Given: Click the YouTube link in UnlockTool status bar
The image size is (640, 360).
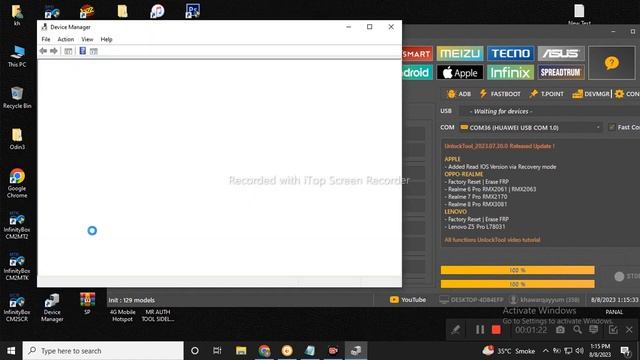Looking at the screenshot, I should coord(408,300).
